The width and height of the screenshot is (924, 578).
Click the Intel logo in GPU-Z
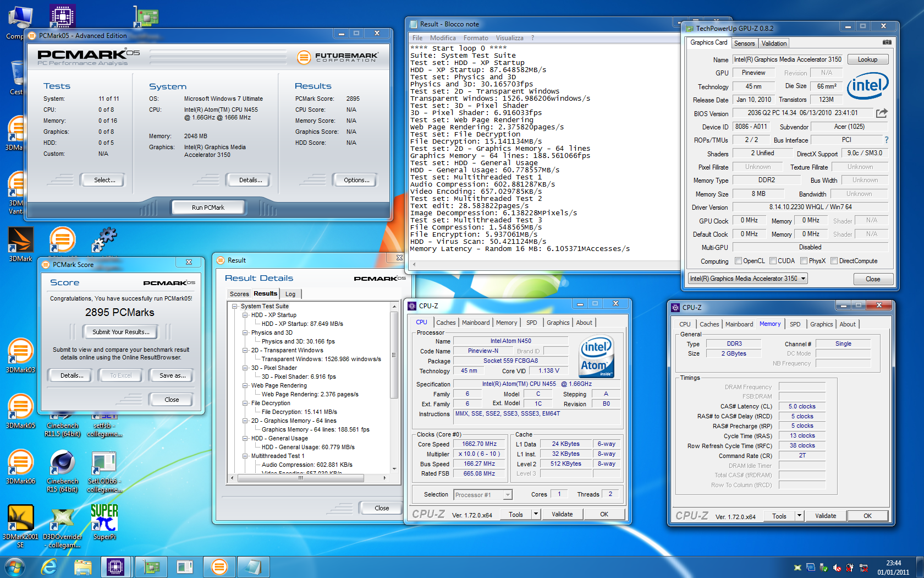[867, 86]
